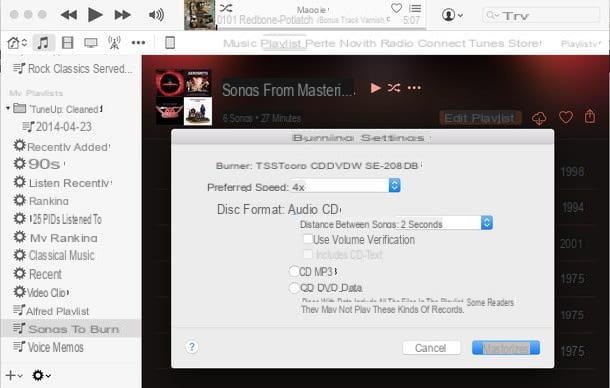Open the Up Next list icon
The width and height of the screenshot is (610, 388).
[415, 8]
